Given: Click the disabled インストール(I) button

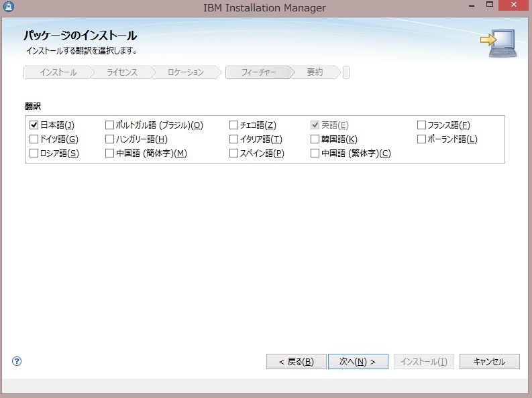Looking at the screenshot, I should [x=424, y=361].
